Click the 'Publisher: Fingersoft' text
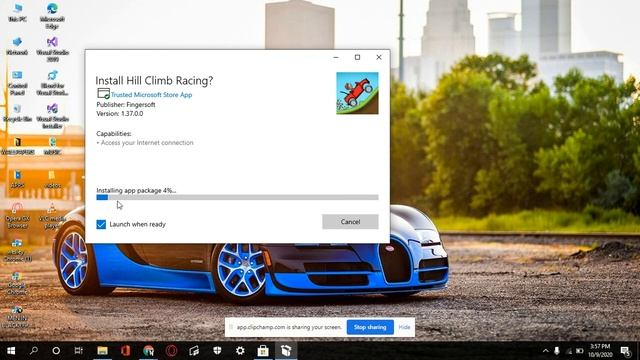 (126, 104)
